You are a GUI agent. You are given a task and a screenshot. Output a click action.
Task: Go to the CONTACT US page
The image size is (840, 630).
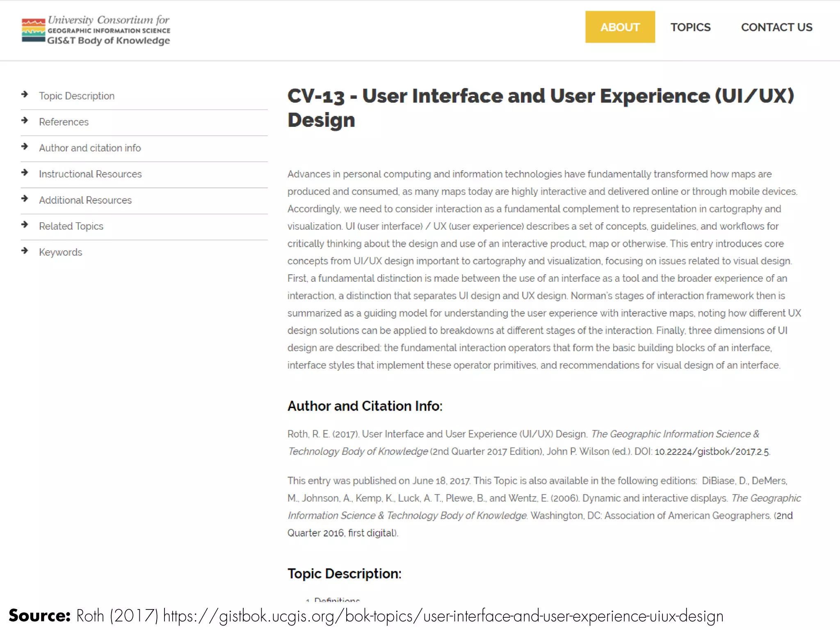[x=776, y=27]
